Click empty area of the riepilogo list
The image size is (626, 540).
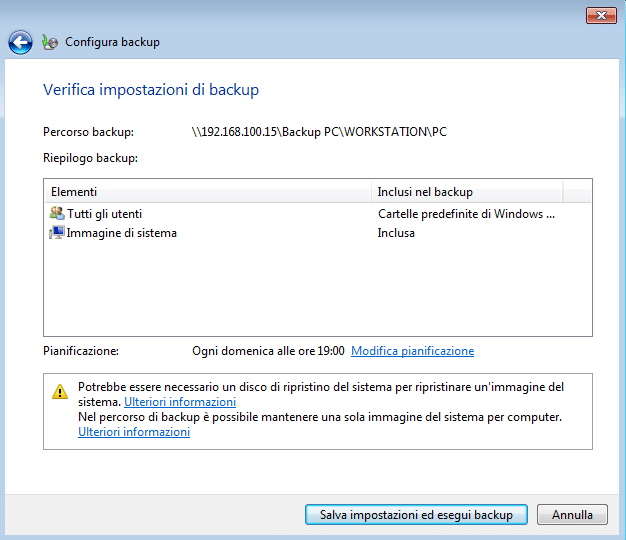coord(317,289)
